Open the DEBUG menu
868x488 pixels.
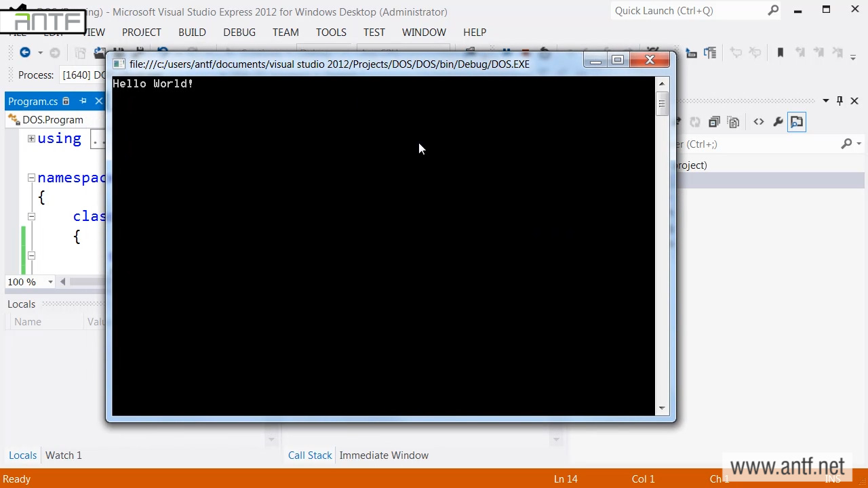click(239, 33)
